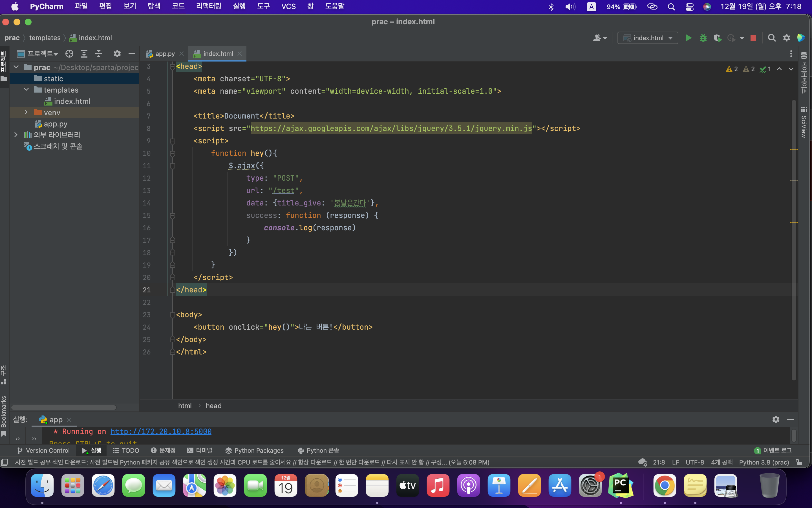Open Run panel settings gear
The height and width of the screenshot is (508, 812).
[x=776, y=419]
